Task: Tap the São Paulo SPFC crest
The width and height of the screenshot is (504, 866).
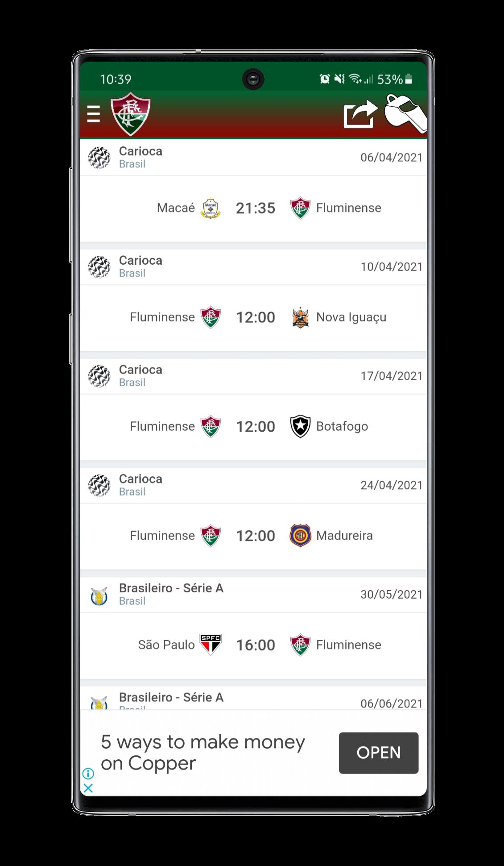Action: (x=211, y=645)
